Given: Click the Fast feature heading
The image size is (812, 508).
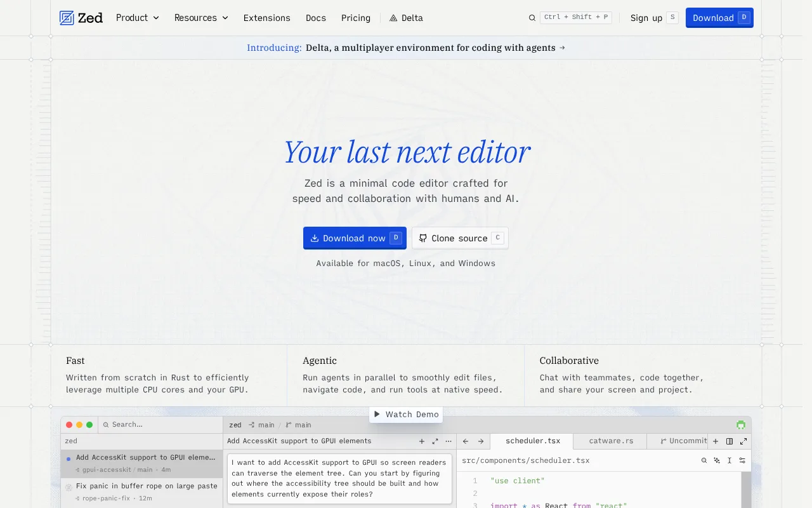Looking at the screenshot, I should point(75,360).
